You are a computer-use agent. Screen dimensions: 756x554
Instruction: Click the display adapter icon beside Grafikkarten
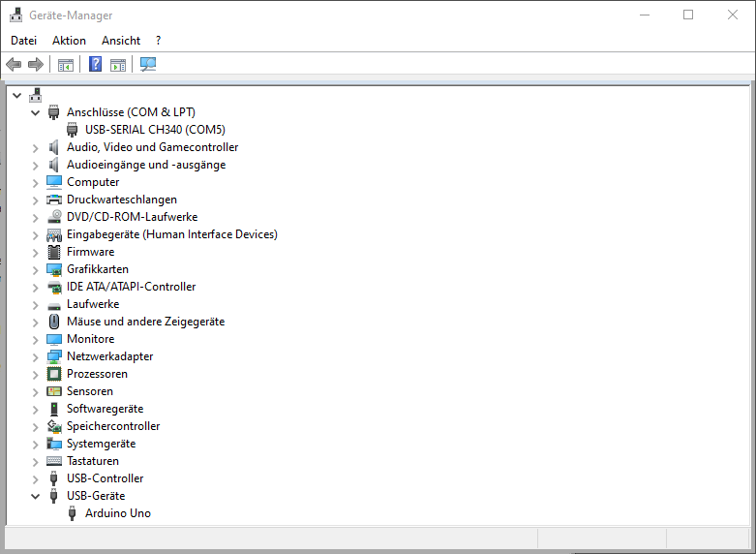(54, 269)
